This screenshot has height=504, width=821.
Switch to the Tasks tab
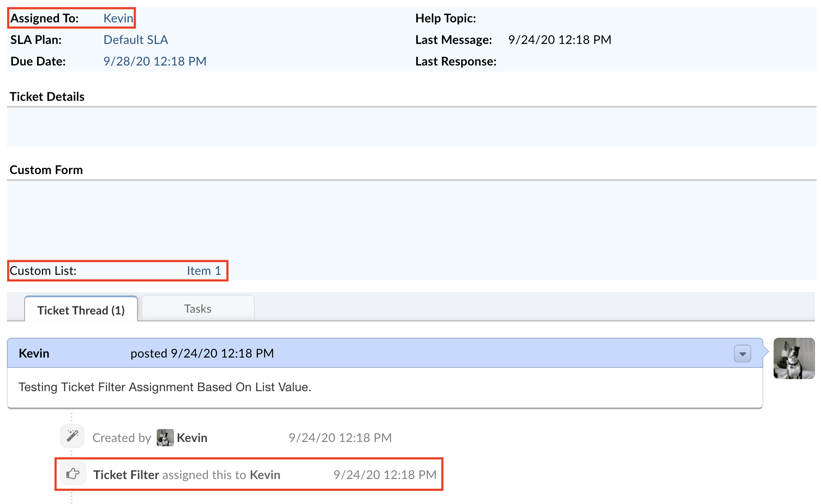click(198, 309)
